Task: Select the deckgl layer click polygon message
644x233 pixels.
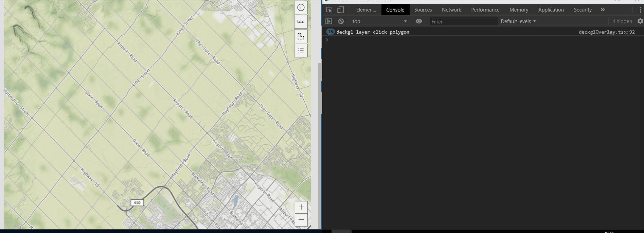Action: click(x=373, y=32)
